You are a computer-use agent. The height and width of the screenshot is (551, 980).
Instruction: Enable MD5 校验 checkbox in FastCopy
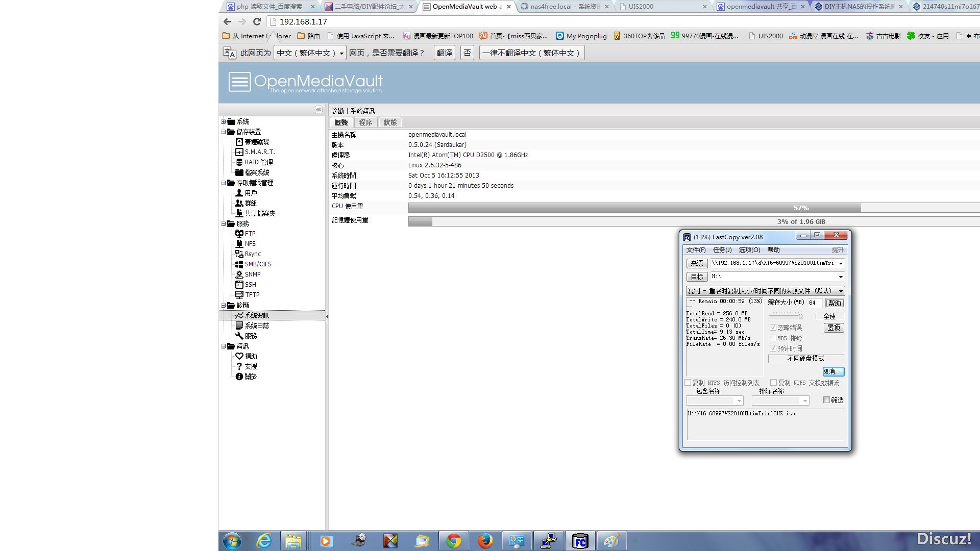[773, 338]
